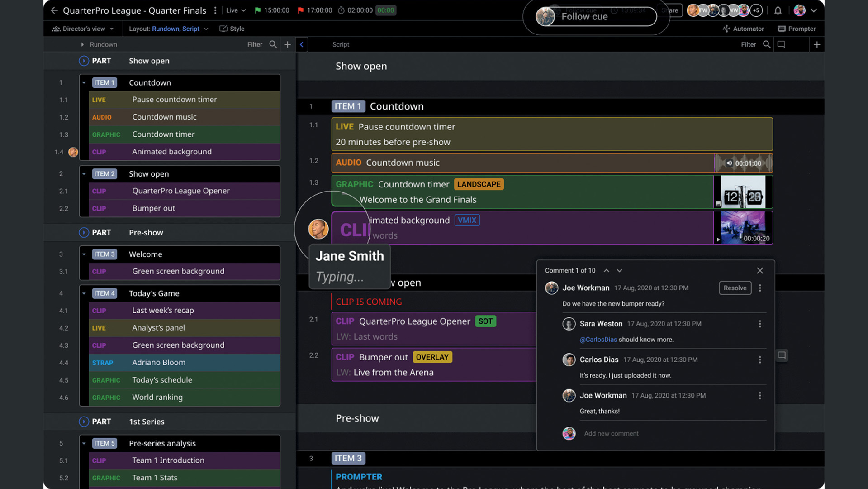868x489 pixels.
Task: Click the rundown search magnifier icon
Action: coord(273,44)
